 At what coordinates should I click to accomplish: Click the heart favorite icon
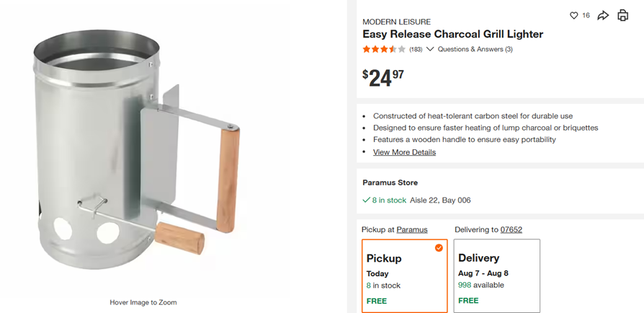pyautogui.click(x=574, y=16)
